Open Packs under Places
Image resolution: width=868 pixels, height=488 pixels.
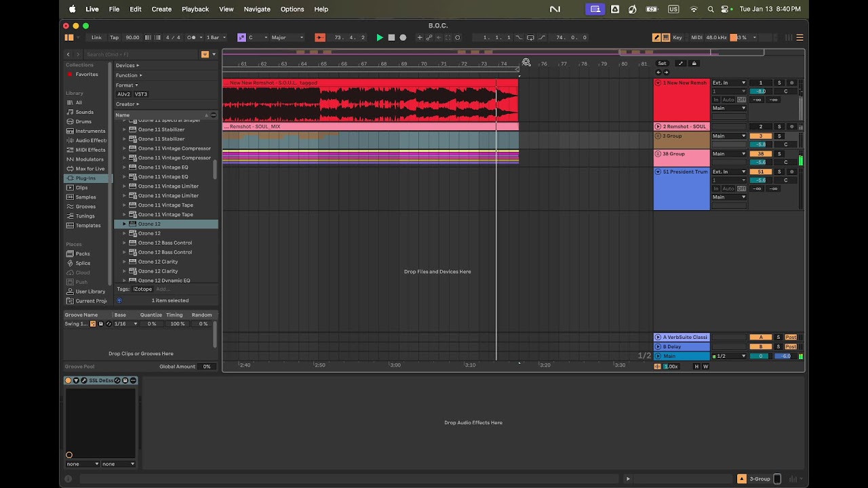pos(83,253)
